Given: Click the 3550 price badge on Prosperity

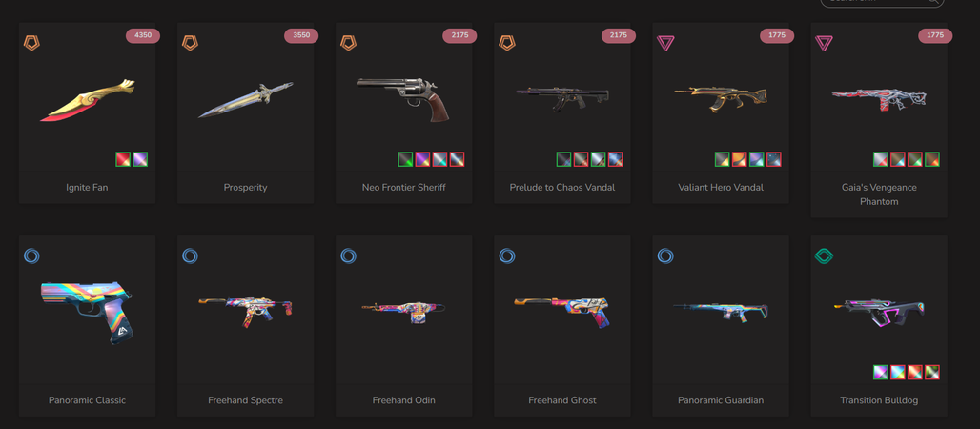Looking at the screenshot, I should (301, 35).
